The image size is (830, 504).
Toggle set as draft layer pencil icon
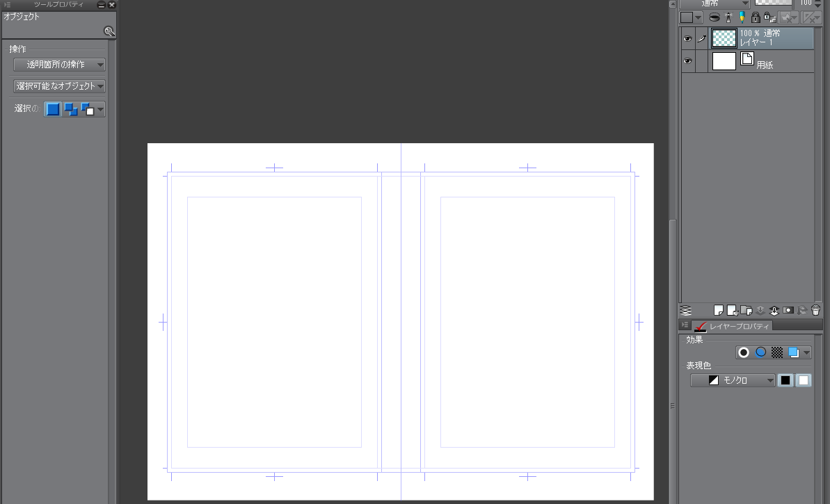pyautogui.click(x=742, y=17)
